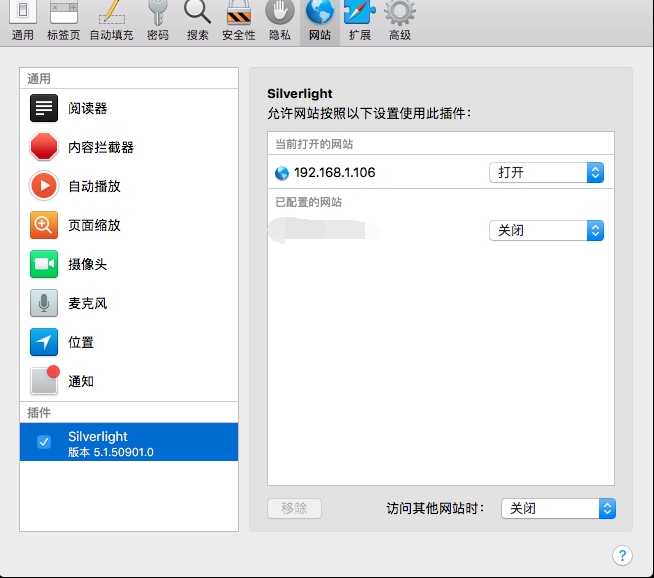Viewport: 654px width, 578px height.
Task: Open 打开 dropdown for 192.168.1.106
Action: [x=546, y=172]
